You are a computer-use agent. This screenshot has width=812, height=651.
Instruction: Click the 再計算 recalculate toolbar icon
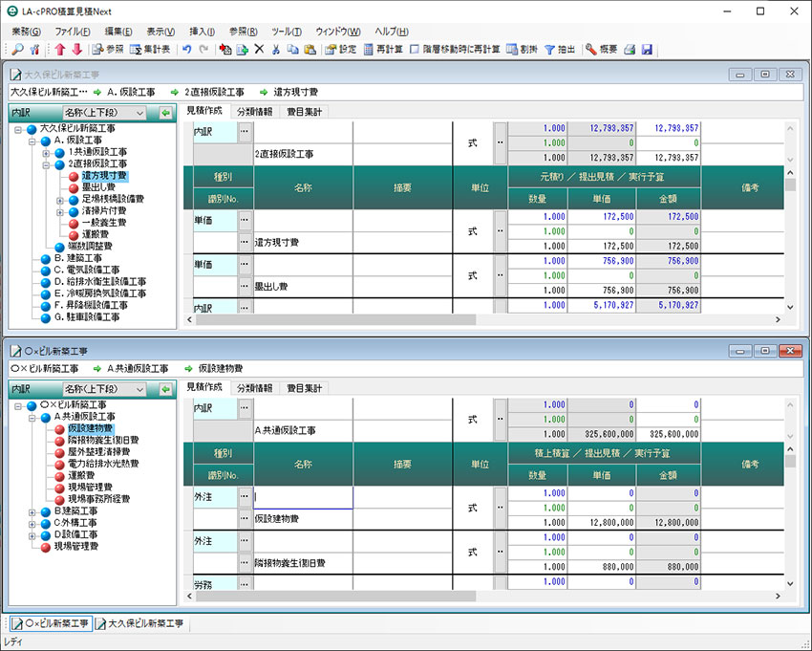382,49
